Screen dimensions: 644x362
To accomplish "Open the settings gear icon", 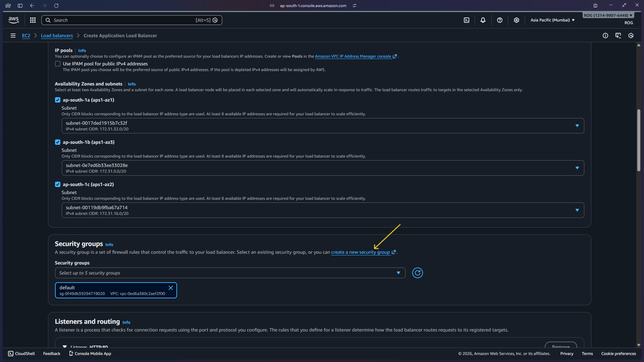I will pyautogui.click(x=516, y=20).
